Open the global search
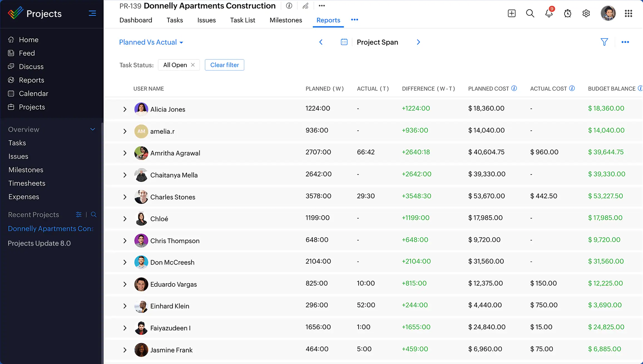The height and width of the screenshot is (364, 643). click(x=530, y=13)
